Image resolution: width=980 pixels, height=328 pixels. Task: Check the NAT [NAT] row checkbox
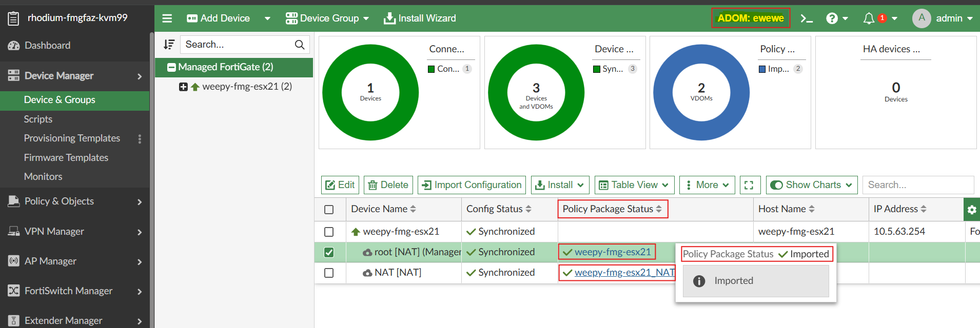click(x=329, y=273)
